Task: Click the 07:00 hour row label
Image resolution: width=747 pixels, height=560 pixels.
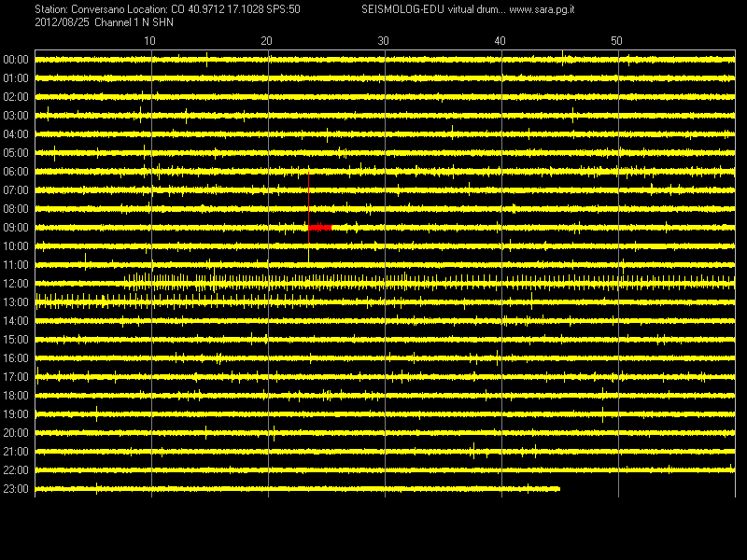Action: coord(16,190)
